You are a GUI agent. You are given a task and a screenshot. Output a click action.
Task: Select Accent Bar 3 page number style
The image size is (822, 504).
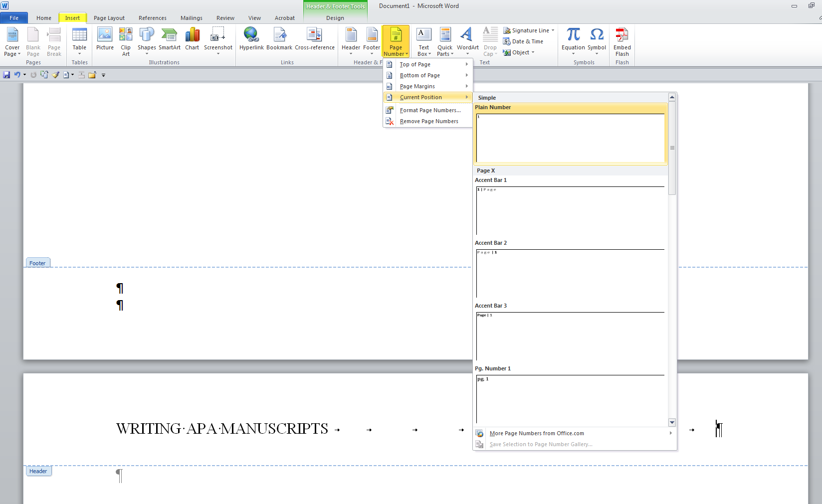tap(571, 333)
